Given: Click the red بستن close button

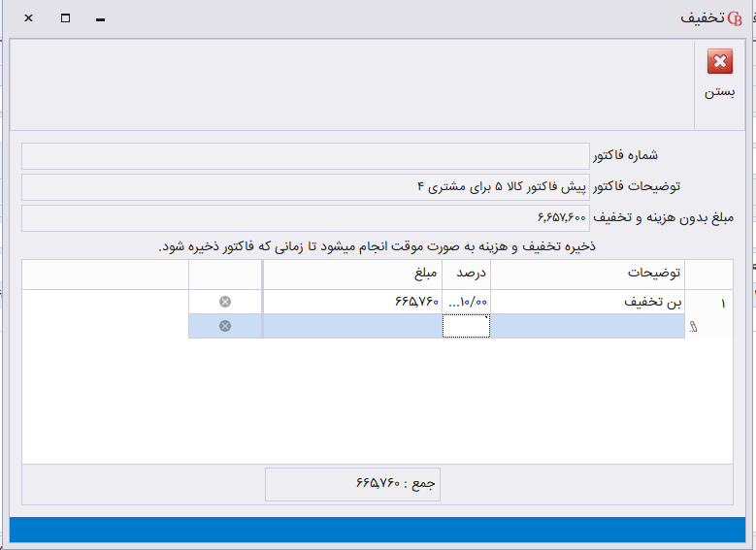Looking at the screenshot, I should [720, 63].
